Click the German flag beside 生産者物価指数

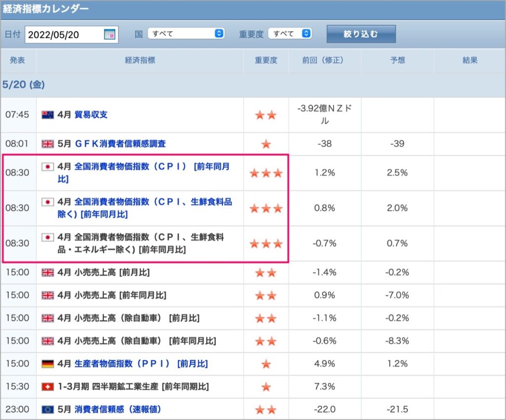48,364
